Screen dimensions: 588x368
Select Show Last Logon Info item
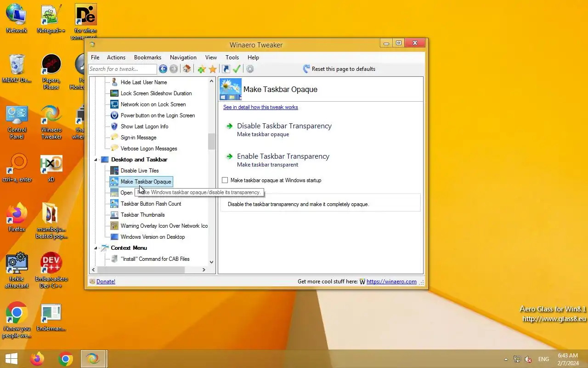click(x=144, y=126)
